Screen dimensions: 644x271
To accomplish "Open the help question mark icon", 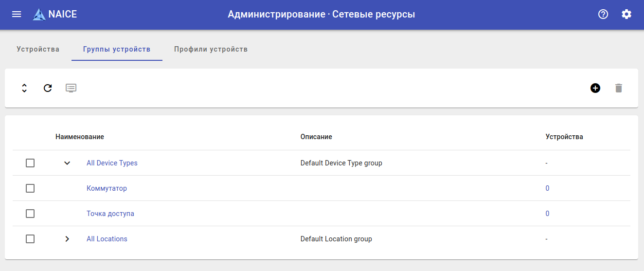I will click(x=603, y=14).
